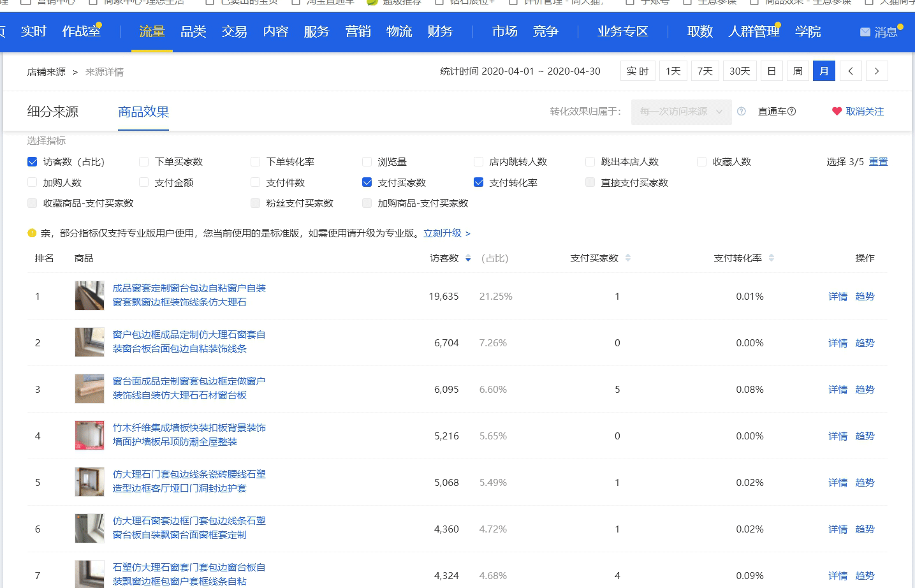Sort by 访客数 column arrow
The width and height of the screenshot is (915, 588).
tap(468, 258)
